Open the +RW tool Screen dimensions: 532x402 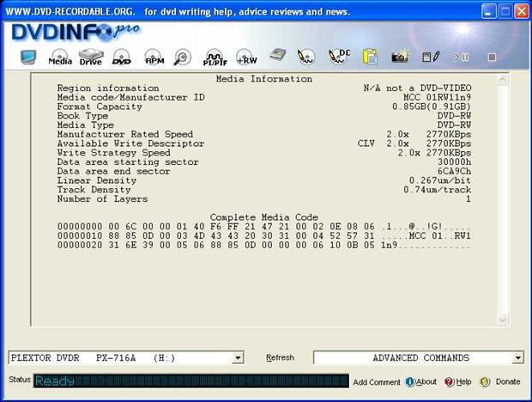(246, 57)
